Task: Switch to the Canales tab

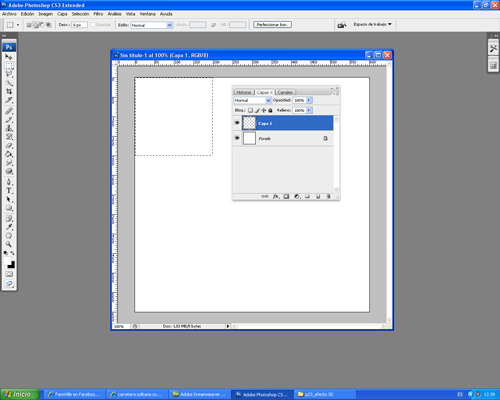Action: pyautogui.click(x=285, y=92)
